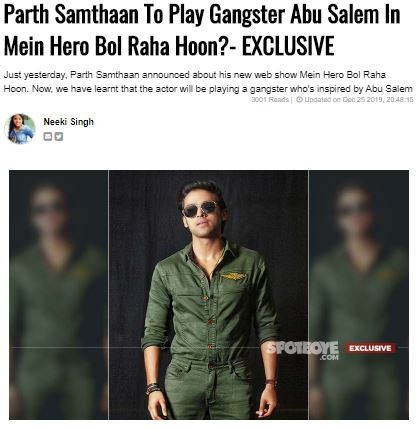Click the red EXCLUSIVE badge on photo

[x=370, y=348]
